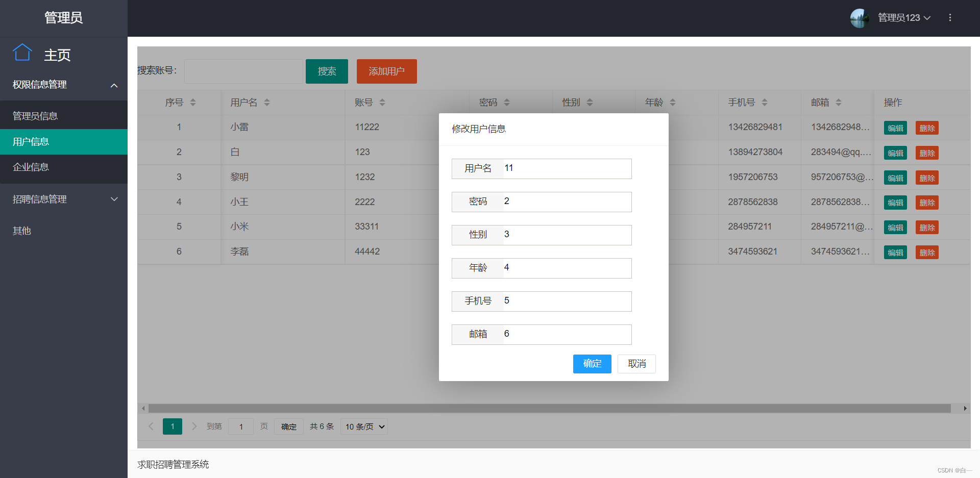Sort by 序号 column
The width and height of the screenshot is (980, 478).
[193, 103]
